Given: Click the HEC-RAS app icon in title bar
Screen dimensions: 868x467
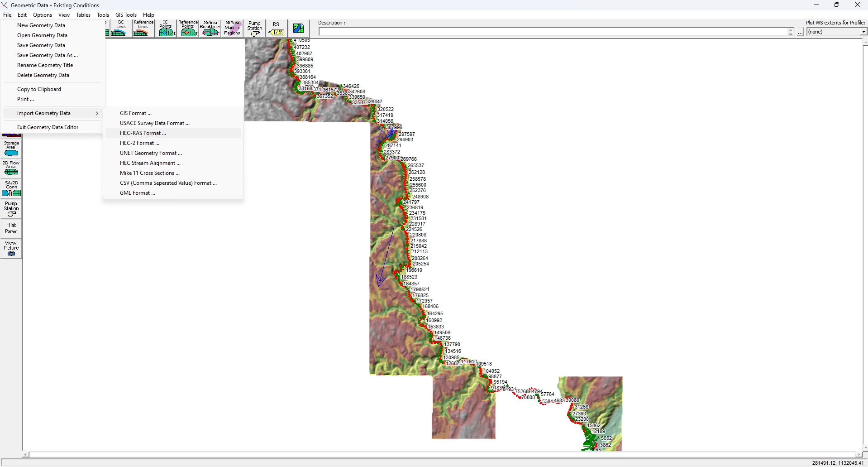Looking at the screenshot, I should [x=5, y=5].
